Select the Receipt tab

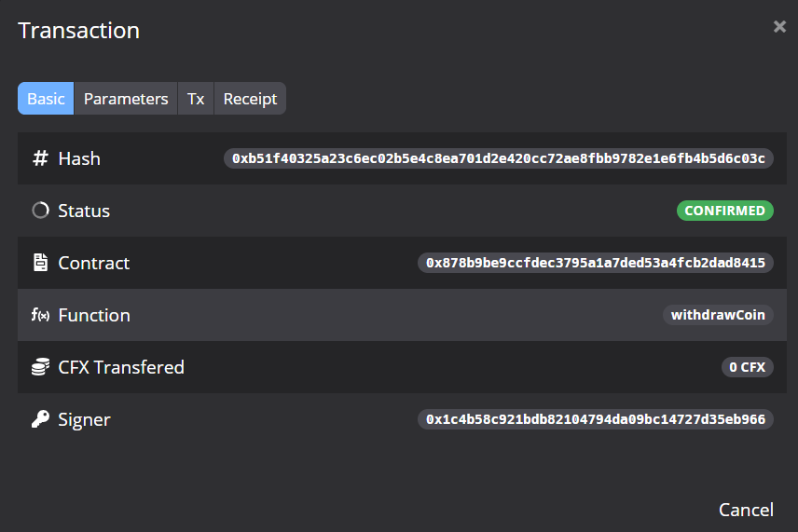[x=250, y=99]
